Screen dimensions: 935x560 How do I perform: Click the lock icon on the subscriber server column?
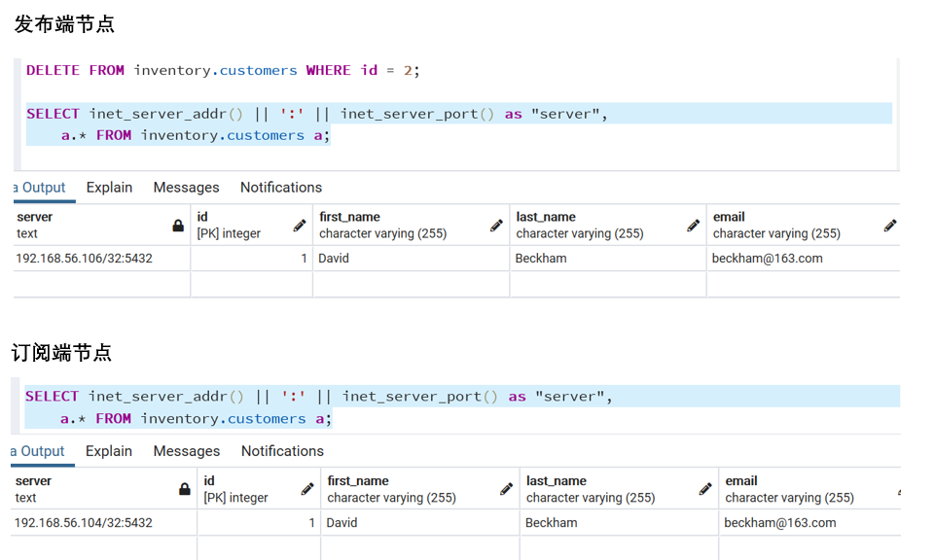[x=184, y=489]
